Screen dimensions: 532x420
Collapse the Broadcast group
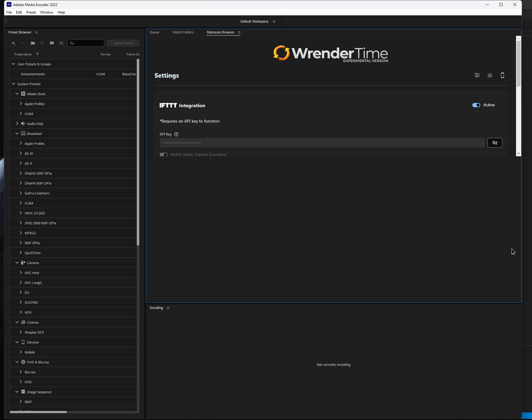[17, 133]
